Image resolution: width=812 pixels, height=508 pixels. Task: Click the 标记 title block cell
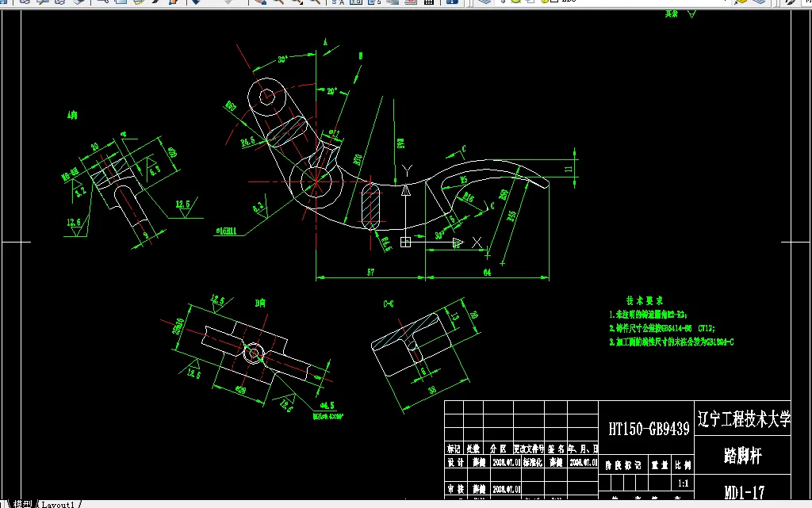454,449
